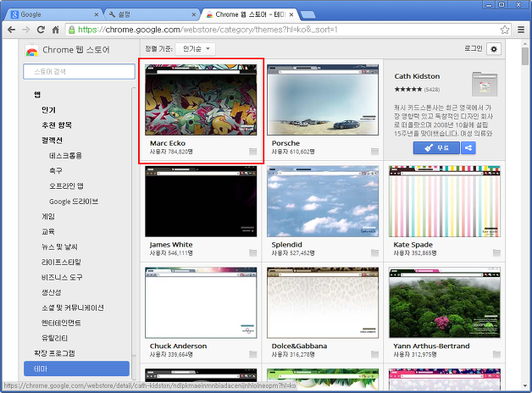Open 오프라인 앱 collection

click(x=66, y=185)
